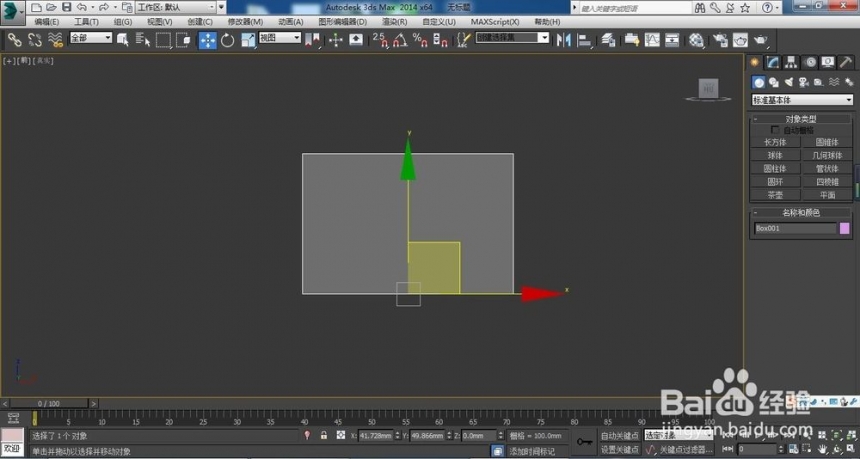The image size is (860, 459).
Task: Click the Align tool icon
Action: 585,40
